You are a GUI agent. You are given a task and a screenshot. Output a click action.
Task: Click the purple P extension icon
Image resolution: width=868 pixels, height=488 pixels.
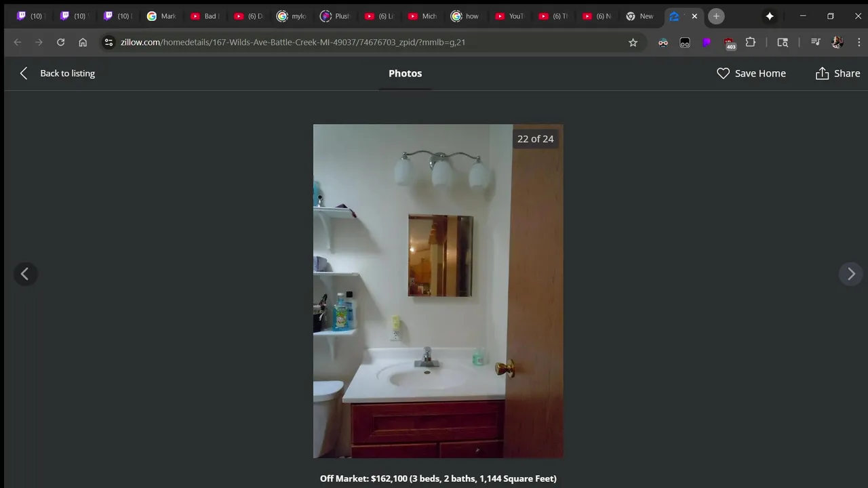click(707, 42)
